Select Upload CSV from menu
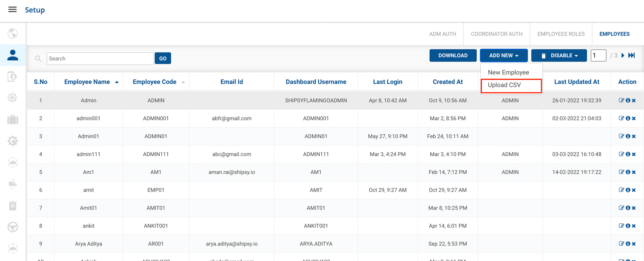 point(504,85)
